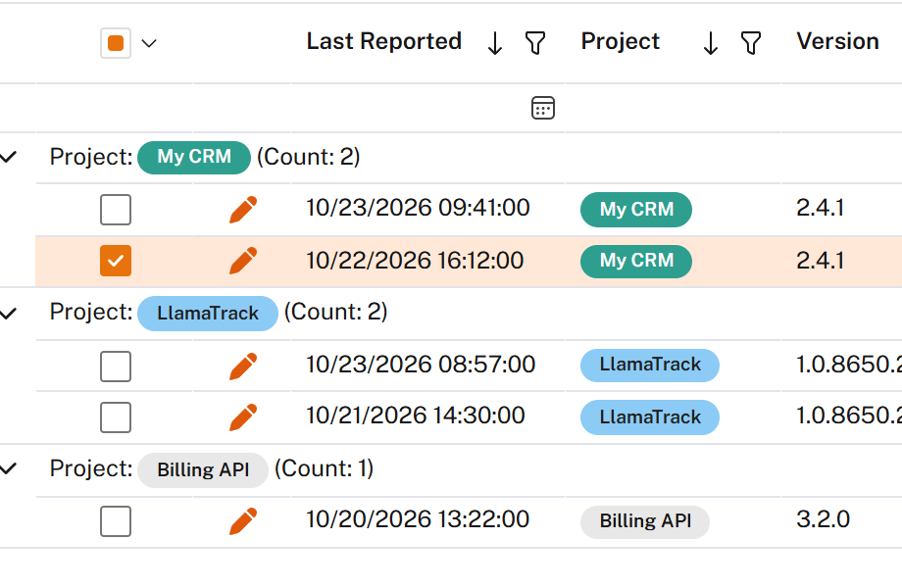Edit the 10/22/2026 16:12:00 row

tap(243, 261)
